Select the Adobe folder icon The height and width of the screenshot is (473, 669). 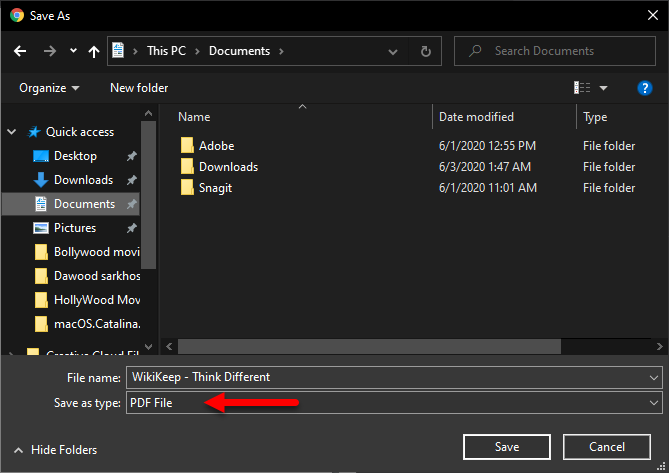[187, 145]
